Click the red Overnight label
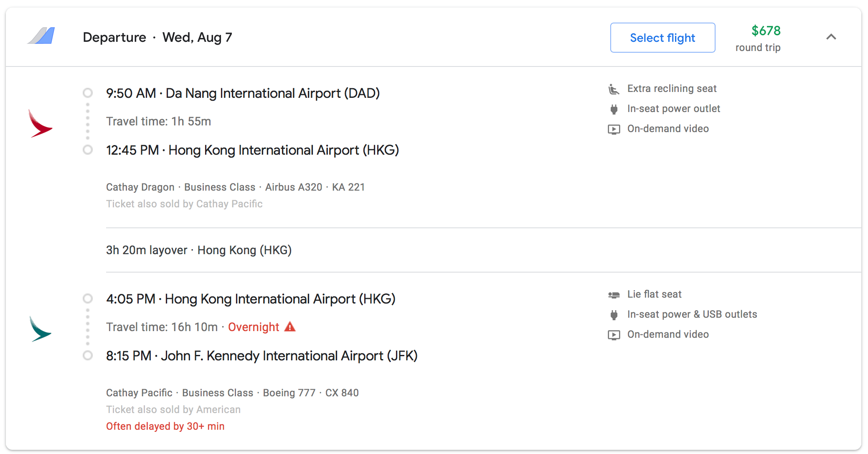The height and width of the screenshot is (454, 868). [254, 327]
